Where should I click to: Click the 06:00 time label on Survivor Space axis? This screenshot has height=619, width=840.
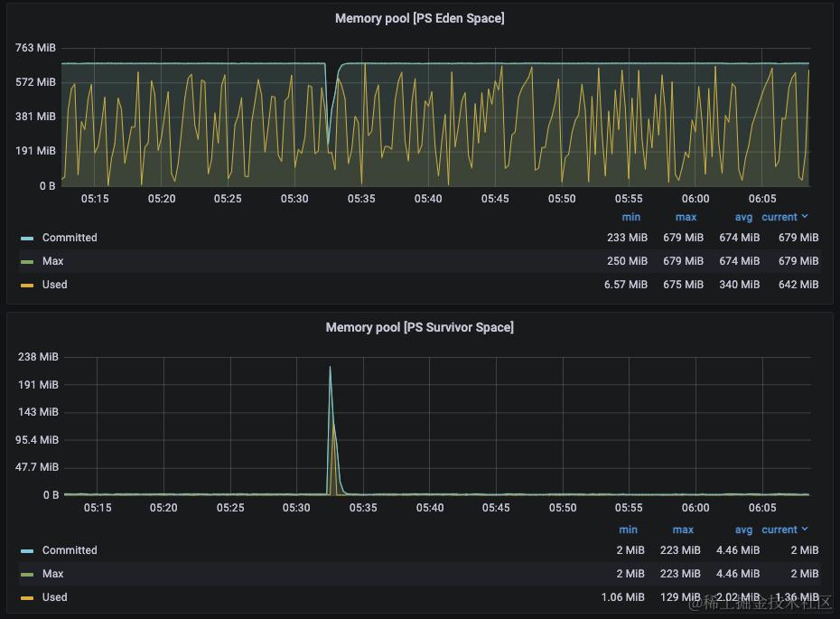click(695, 508)
